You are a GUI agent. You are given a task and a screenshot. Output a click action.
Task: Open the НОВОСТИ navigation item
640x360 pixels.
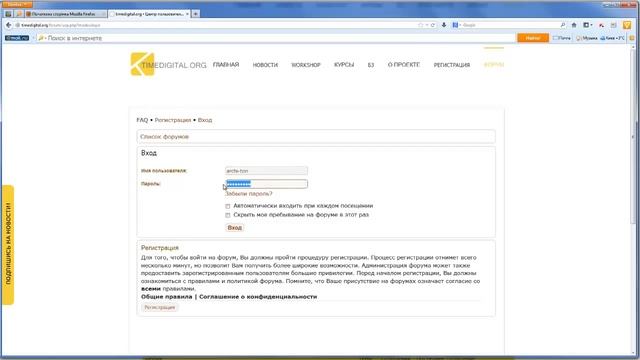(265, 65)
